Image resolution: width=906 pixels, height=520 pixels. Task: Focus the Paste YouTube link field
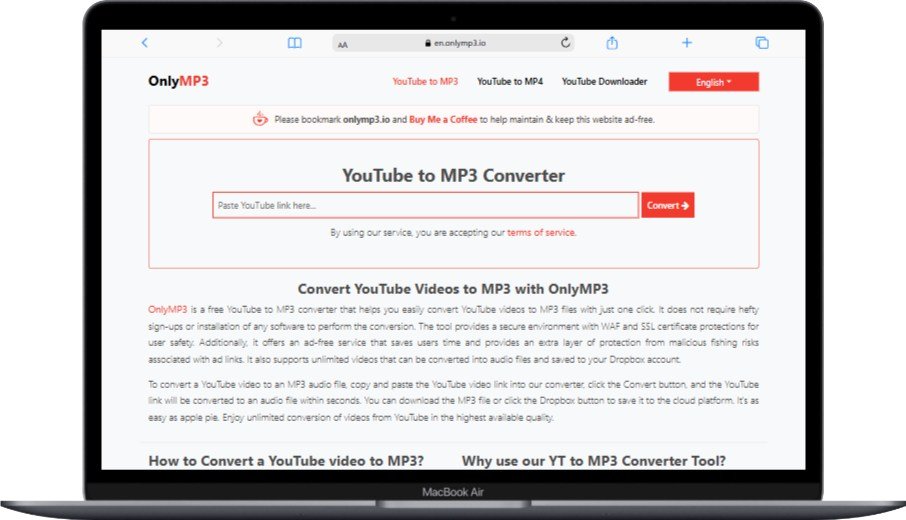[425, 205]
